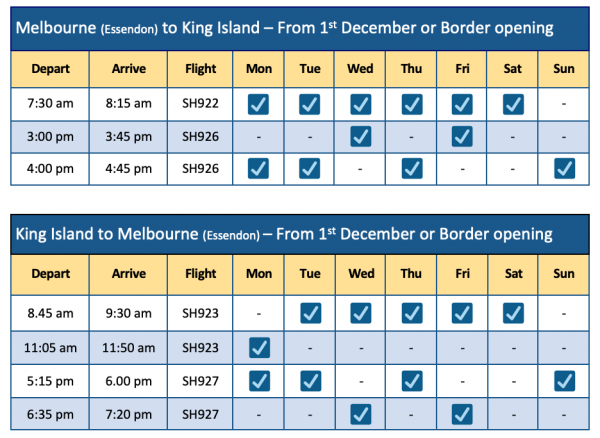Click the 7:30 am departure time cell
600x438 pixels.
click(49, 103)
